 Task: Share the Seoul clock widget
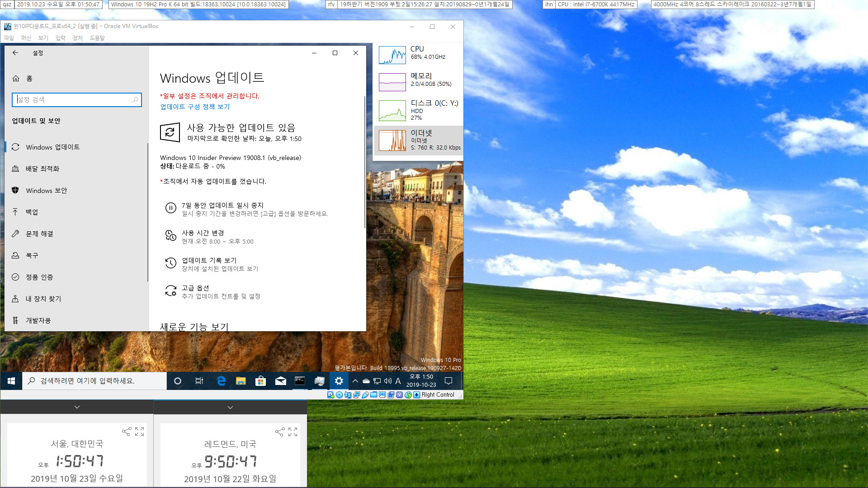tap(127, 432)
